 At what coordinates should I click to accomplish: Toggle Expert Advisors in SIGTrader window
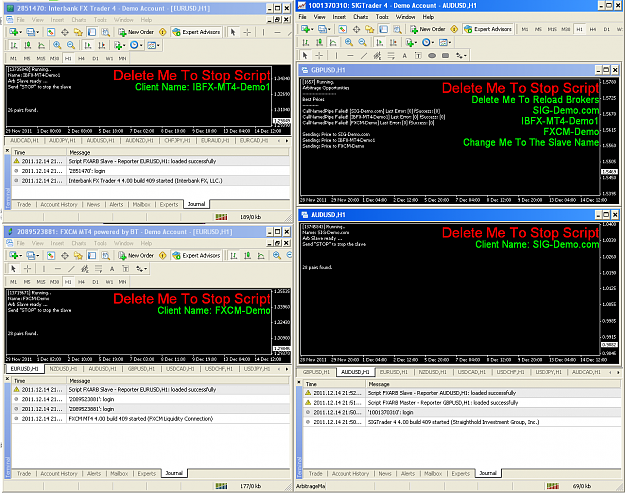pos(488,29)
